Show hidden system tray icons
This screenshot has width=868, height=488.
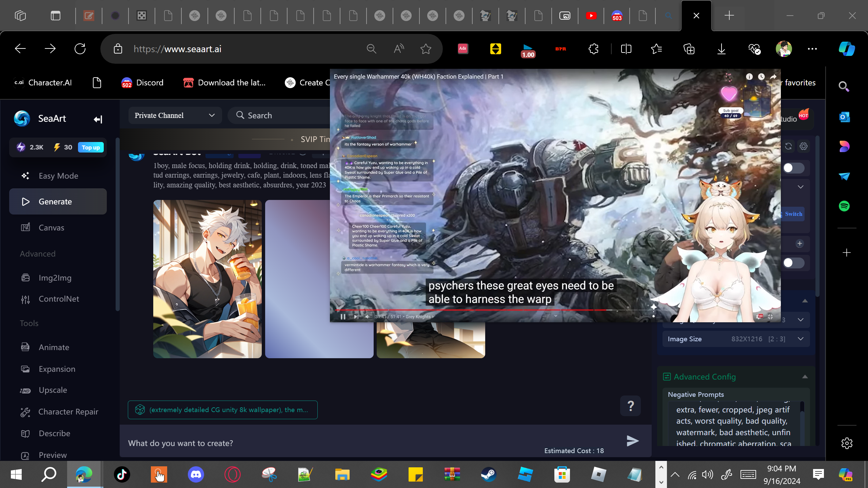(x=675, y=474)
